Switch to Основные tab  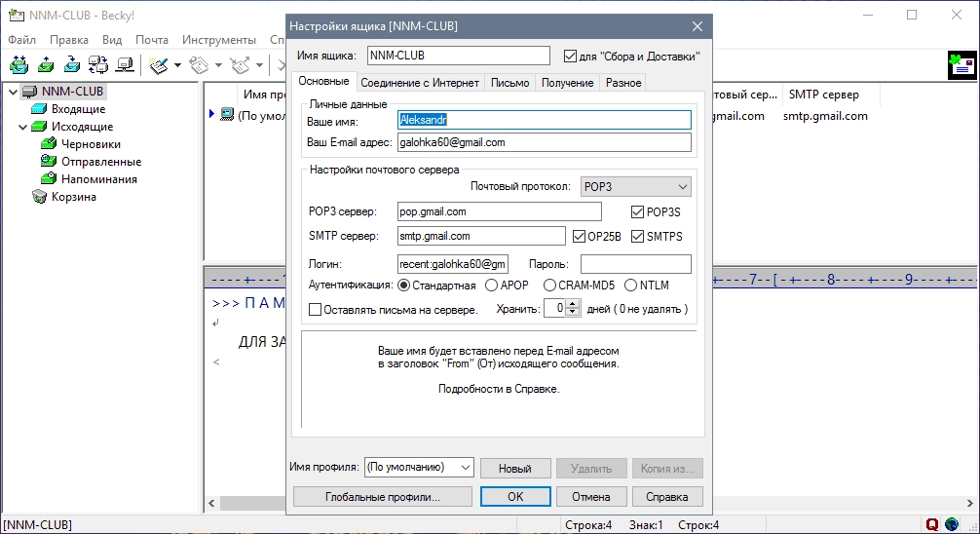point(323,81)
